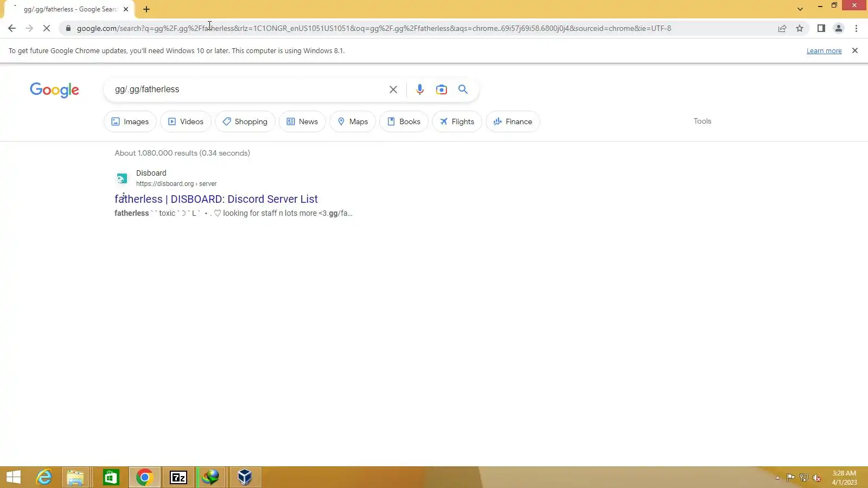Screen dimensions: 868x488
Task: Open the Action Center flag icon
Action: click(791, 478)
